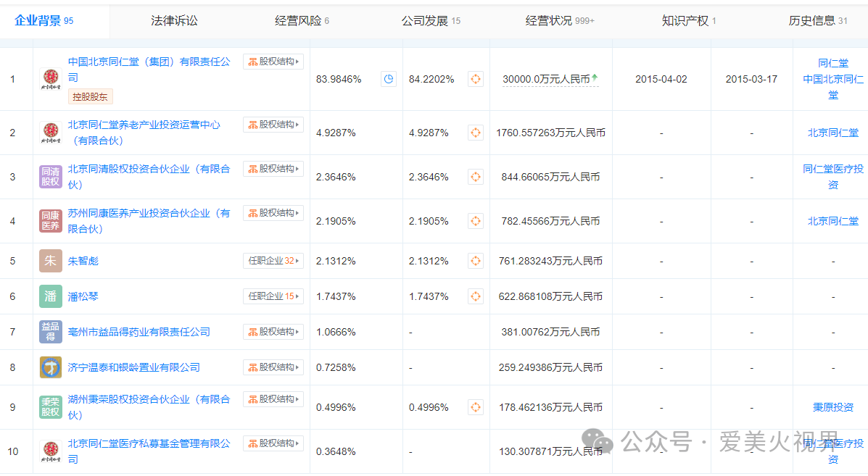Click the target icon in 北京同仁堂养老产业投资运营中心 row
Screen dimensions: 868x476
(x=476, y=133)
